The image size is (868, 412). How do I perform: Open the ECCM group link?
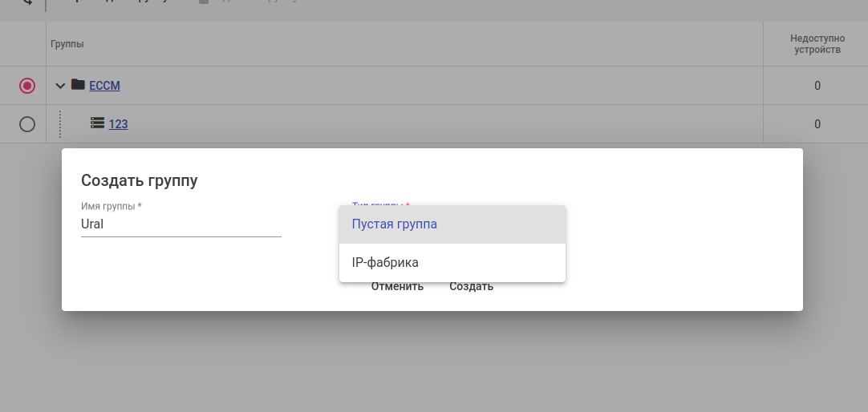(104, 86)
